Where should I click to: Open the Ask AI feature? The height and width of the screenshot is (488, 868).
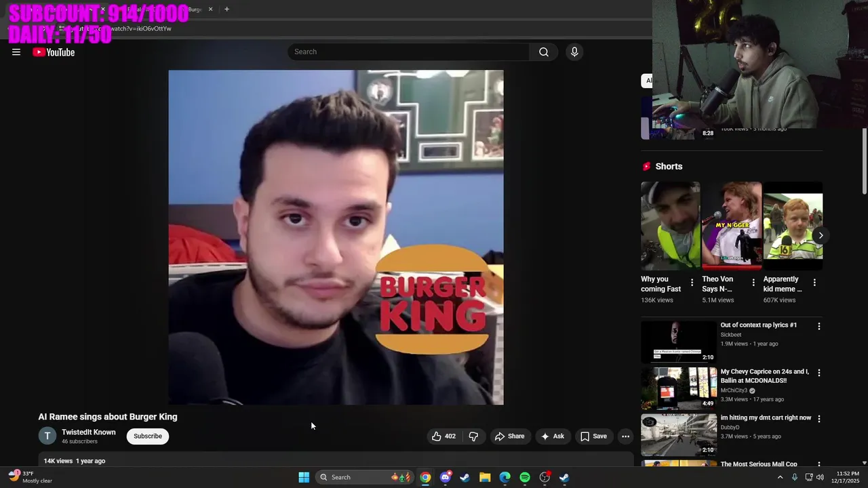552,436
